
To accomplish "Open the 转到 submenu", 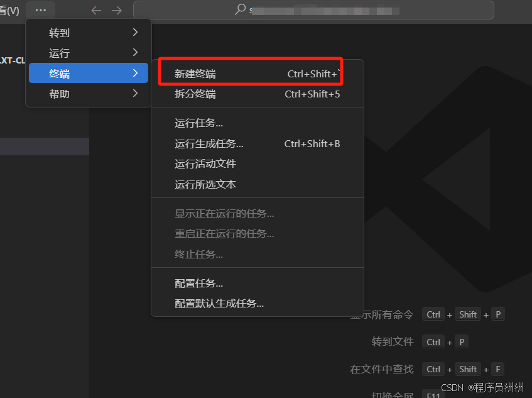I will (88, 33).
